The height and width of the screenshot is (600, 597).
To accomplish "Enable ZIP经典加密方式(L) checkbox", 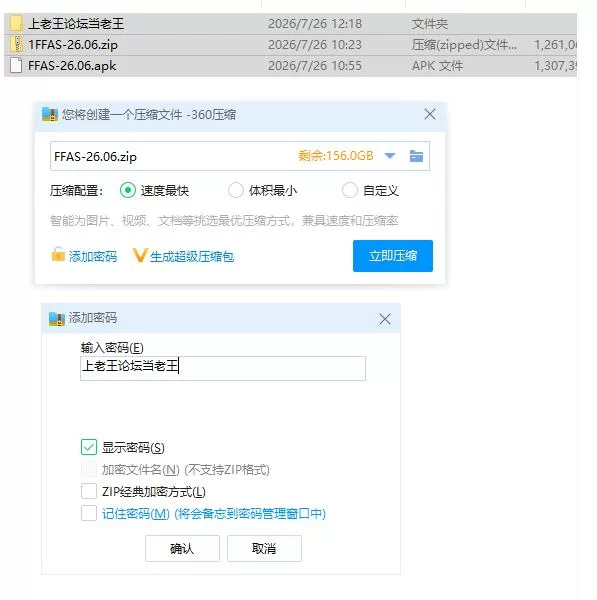I will (x=89, y=491).
